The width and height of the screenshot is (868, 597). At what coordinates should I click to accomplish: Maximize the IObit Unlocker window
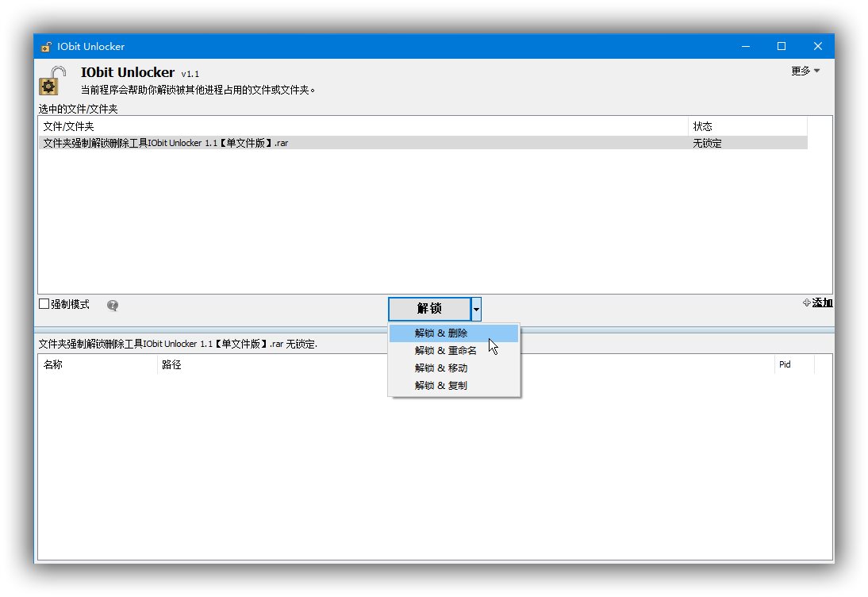[x=782, y=47]
